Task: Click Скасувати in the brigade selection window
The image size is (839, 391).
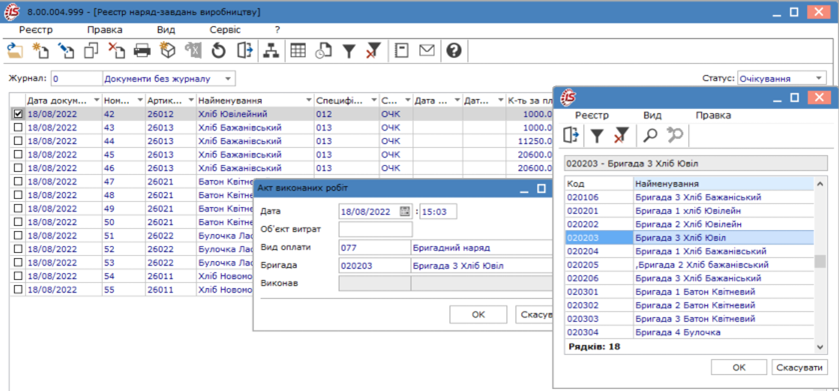Action: point(799,367)
